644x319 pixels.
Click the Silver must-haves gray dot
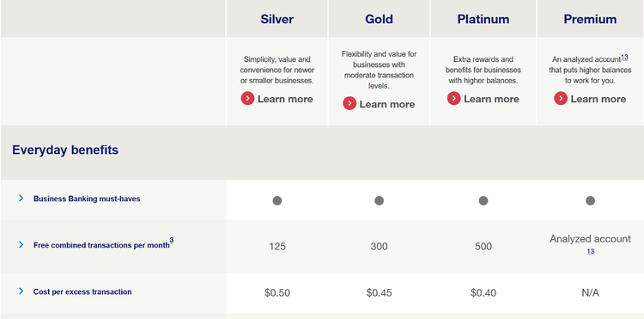click(277, 200)
